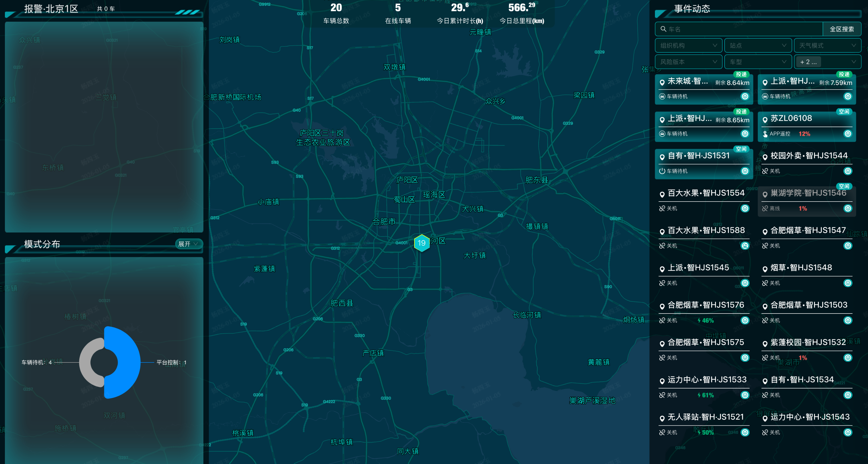Click the 全区搜索 button
Image resolution: width=868 pixels, height=464 pixels.
click(841, 29)
